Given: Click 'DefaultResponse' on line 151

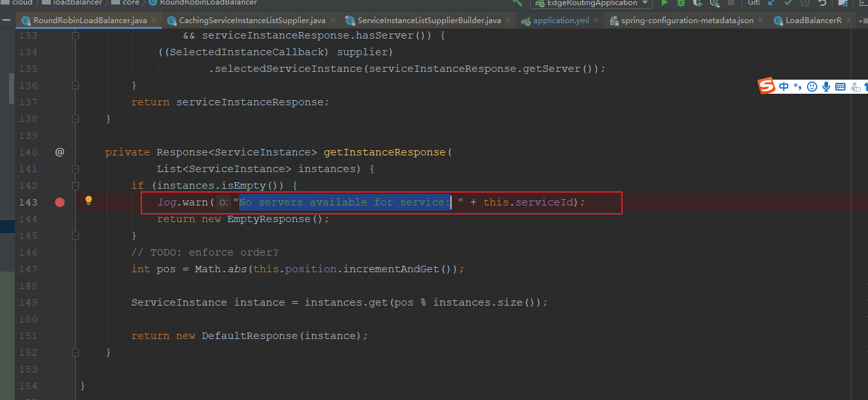Looking at the screenshot, I should coord(249,336).
